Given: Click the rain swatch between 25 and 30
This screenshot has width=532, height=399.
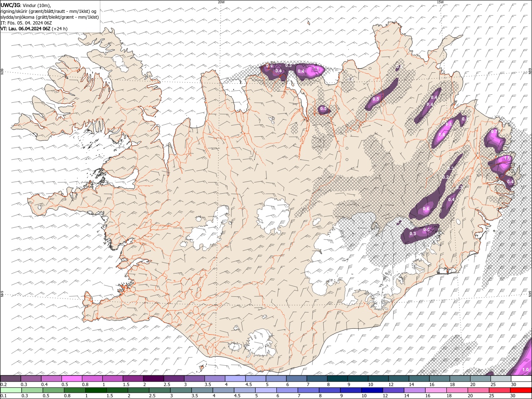Looking at the screenshot, I should pyautogui.click(x=500, y=390).
